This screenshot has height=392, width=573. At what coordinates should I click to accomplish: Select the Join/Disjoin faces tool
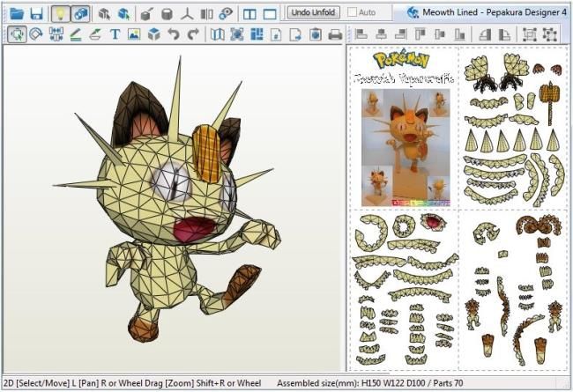[56, 34]
